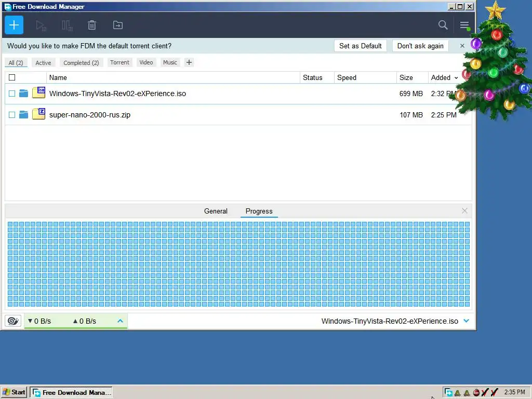Close the bottom details panel
532x399 pixels.
click(x=464, y=211)
